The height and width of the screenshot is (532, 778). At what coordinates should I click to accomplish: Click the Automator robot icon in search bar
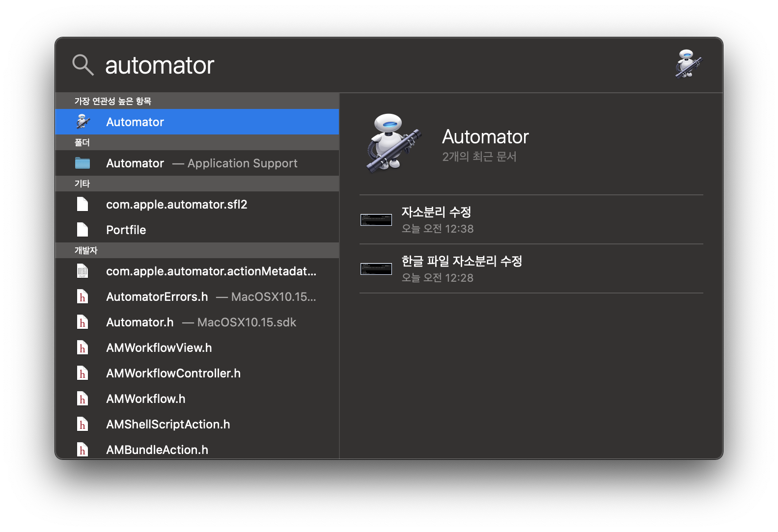(688, 64)
